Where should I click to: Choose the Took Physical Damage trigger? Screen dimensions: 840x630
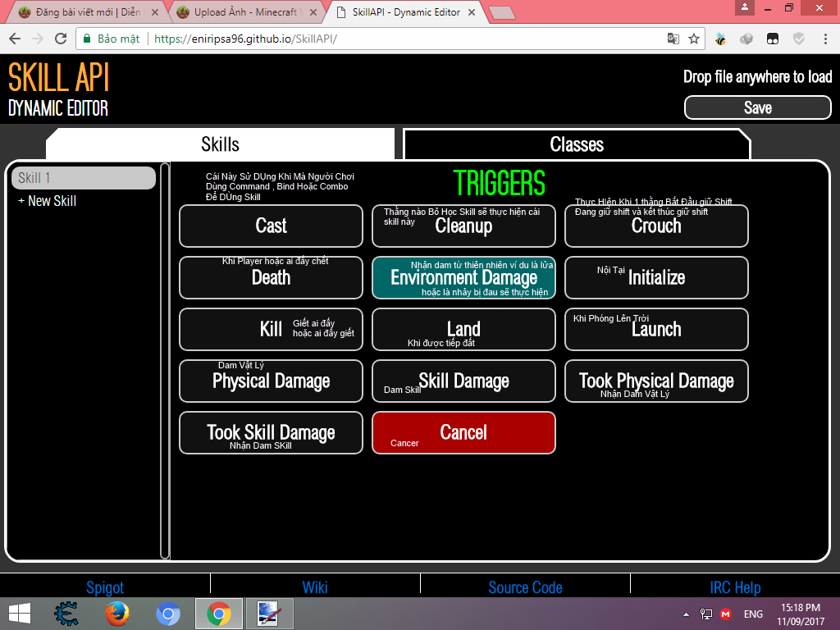click(x=656, y=381)
